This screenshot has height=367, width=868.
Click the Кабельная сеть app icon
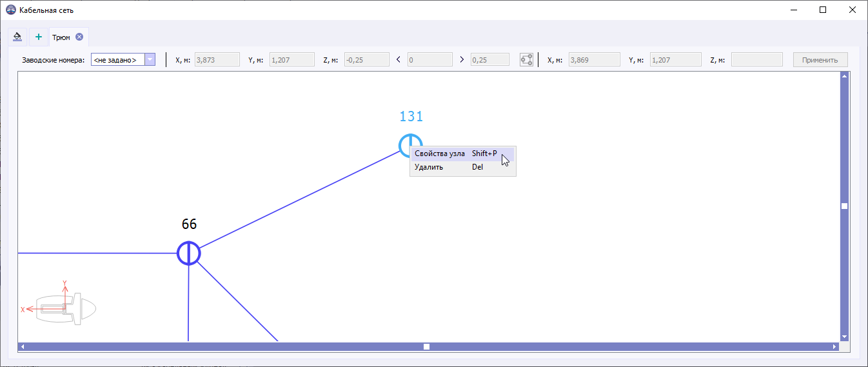tap(10, 10)
